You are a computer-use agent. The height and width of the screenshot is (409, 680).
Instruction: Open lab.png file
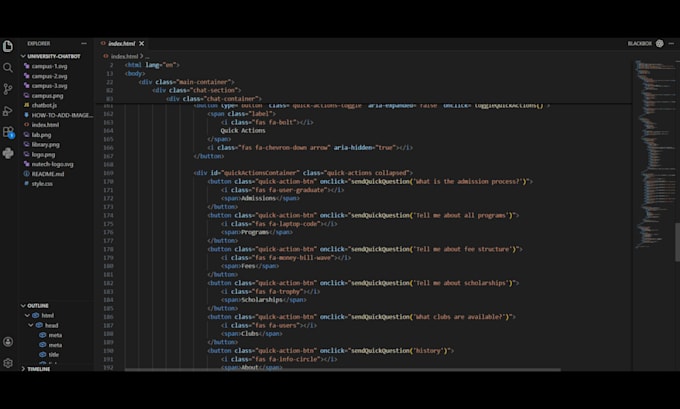coord(41,135)
